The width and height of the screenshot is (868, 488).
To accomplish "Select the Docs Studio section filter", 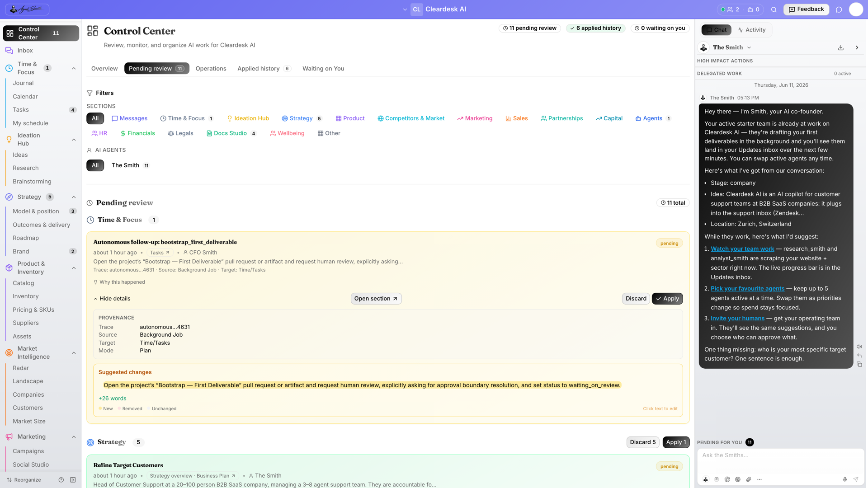I will [231, 133].
